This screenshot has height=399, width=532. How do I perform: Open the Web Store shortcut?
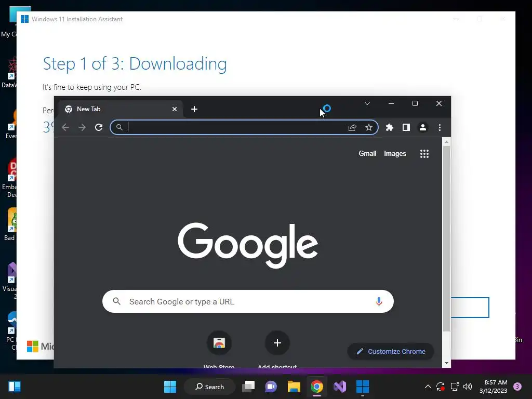click(219, 343)
